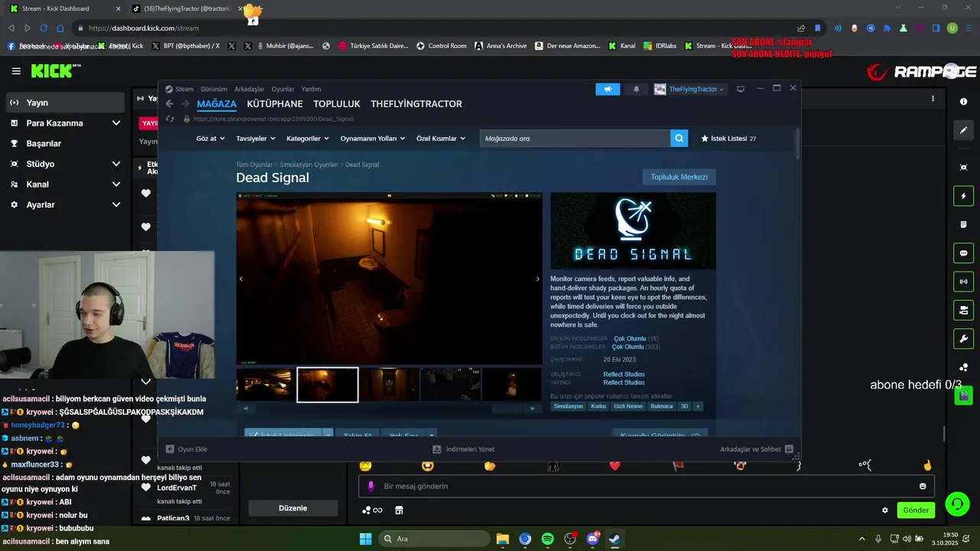
Task: Toggle the microphone icon in system tray
Action: point(878,539)
